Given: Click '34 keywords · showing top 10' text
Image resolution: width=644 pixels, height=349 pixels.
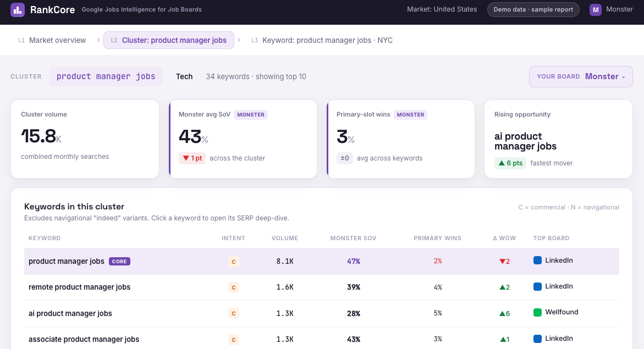Looking at the screenshot, I should [256, 76].
